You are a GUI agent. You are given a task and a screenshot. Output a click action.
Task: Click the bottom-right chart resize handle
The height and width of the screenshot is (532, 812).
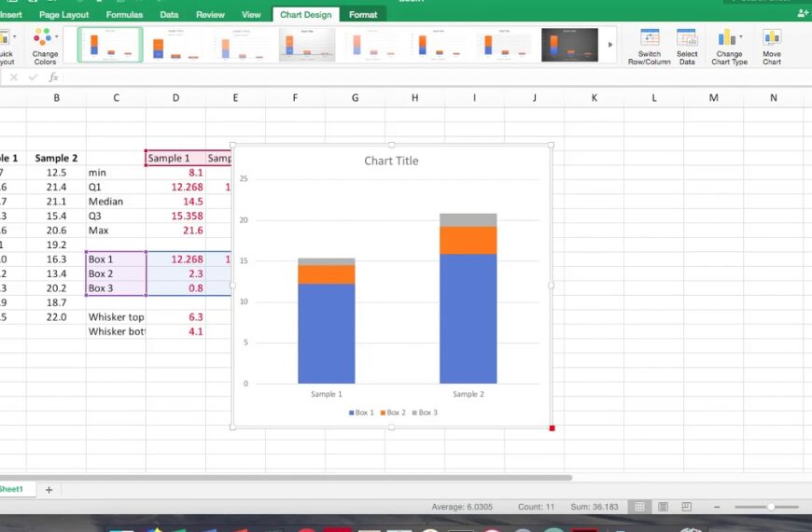(552, 427)
